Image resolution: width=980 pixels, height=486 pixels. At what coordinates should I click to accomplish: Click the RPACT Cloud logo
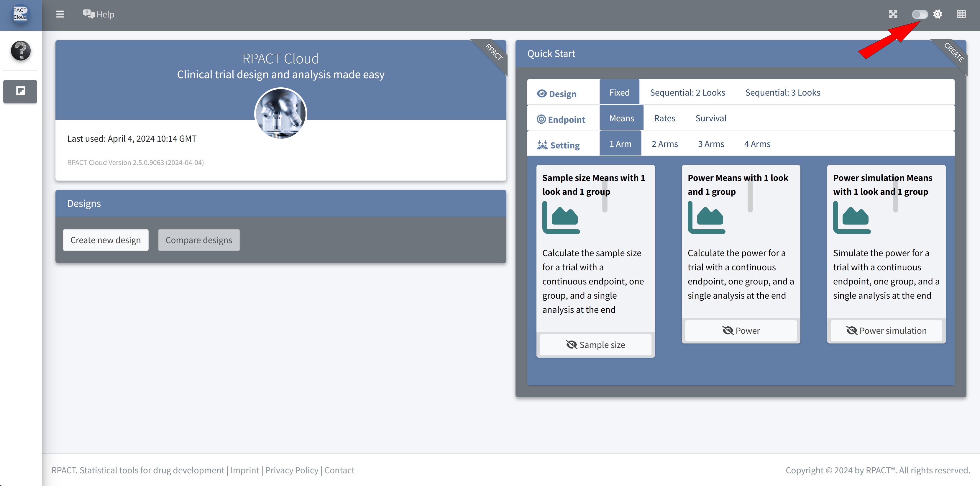(20, 14)
